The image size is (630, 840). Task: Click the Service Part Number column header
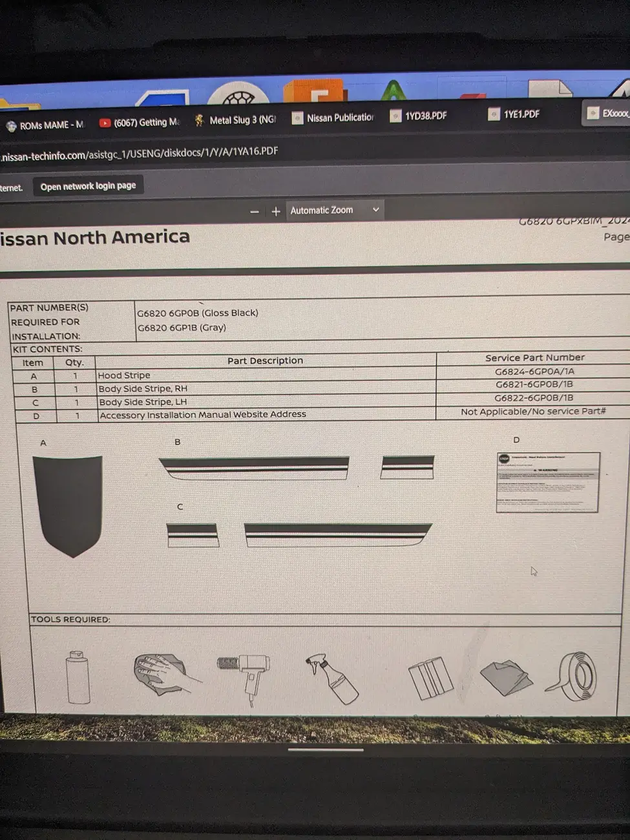pyautogui.click(x=535, y=357)
